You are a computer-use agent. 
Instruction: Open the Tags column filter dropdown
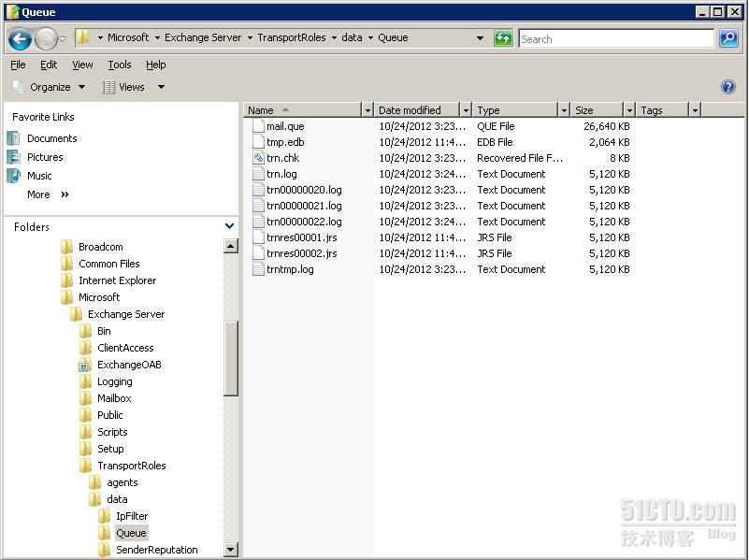[x=695, y=110]
